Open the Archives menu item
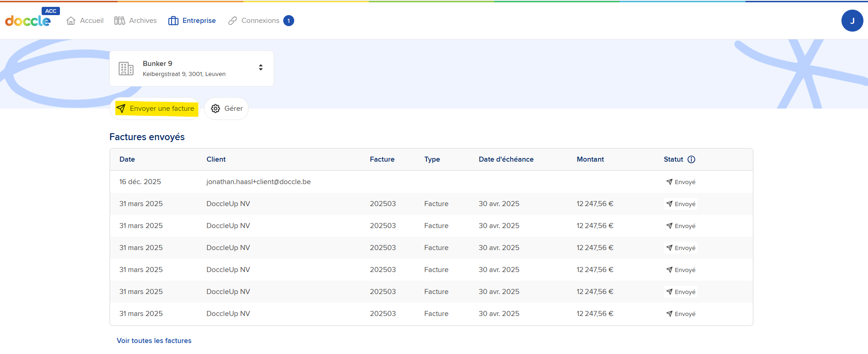 tap(142, 21)
